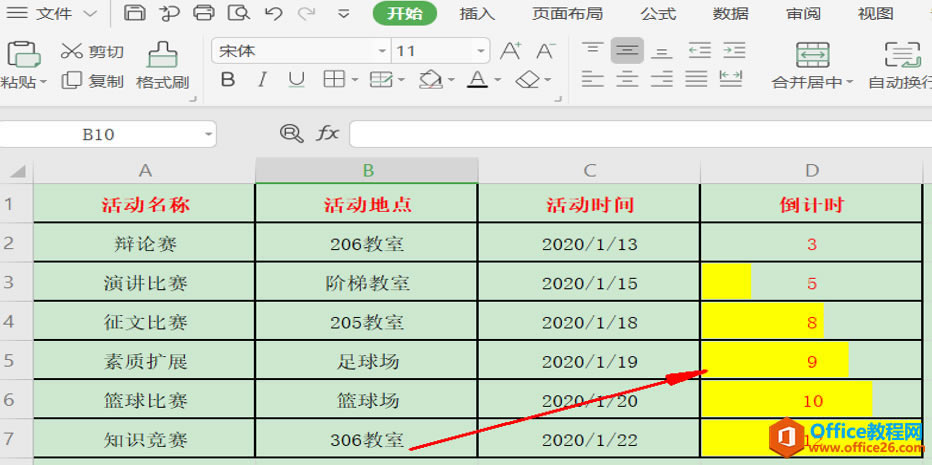Select align left icon
The height and width of the screenshot is (465, 932).
pos(592,79)
